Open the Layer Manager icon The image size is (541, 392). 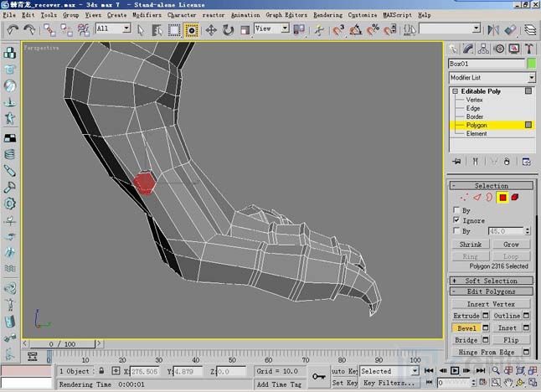530,30
